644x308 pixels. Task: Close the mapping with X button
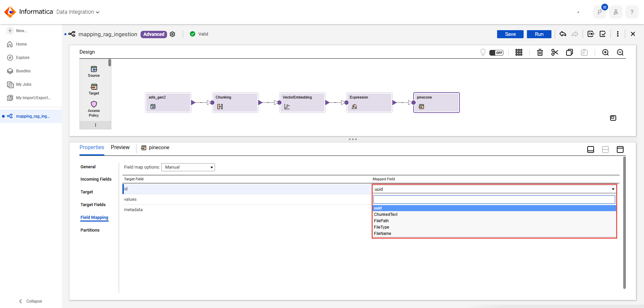point(633,34)
